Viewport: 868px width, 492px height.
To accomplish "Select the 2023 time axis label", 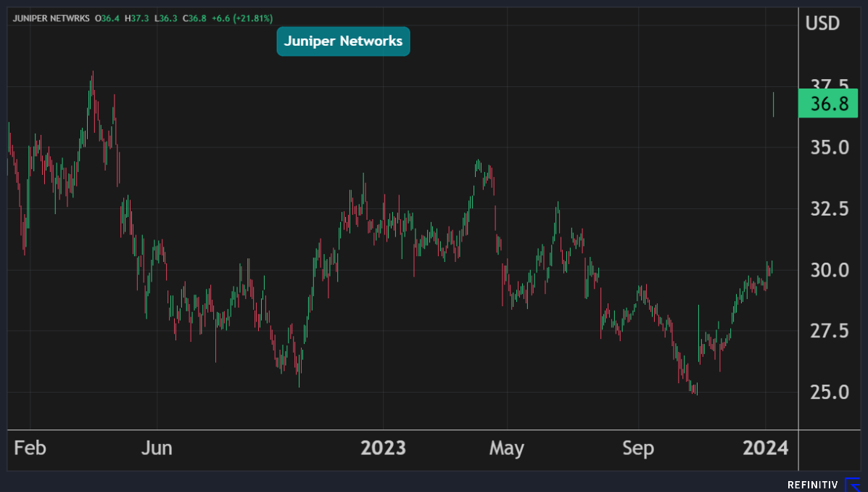I will click(x=383, y=448).
